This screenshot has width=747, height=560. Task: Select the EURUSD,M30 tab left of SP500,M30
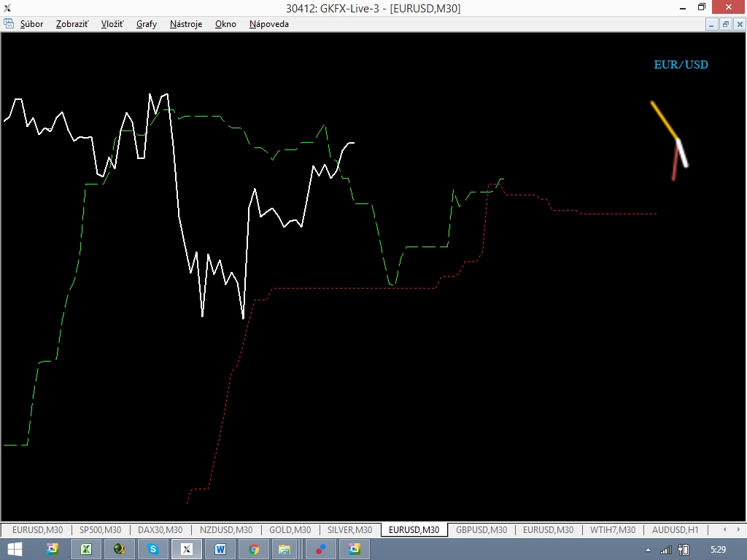coord(37,529)
